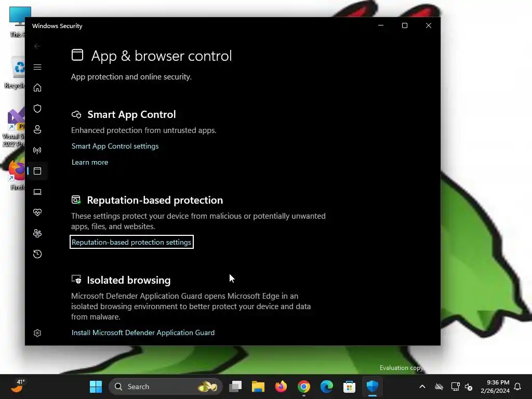Viewport: 532px width, 399px height.
Task: Click the Smart App Control heading text
Action: tap(131, 115)
